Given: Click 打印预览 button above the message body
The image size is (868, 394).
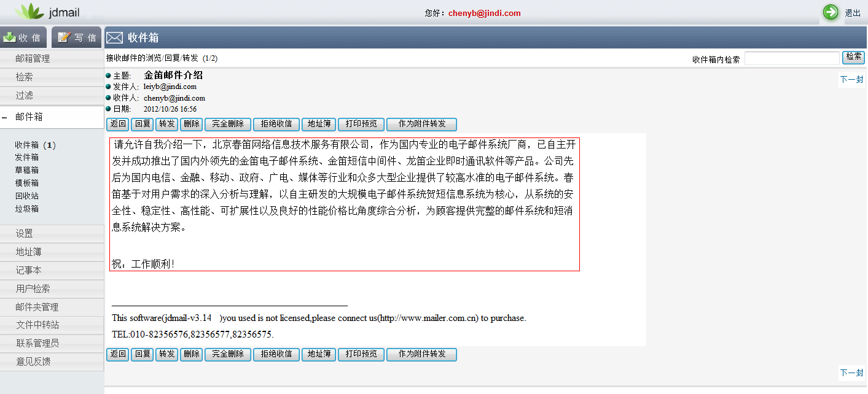Looking at the screenshot, I should coord(361,124).
